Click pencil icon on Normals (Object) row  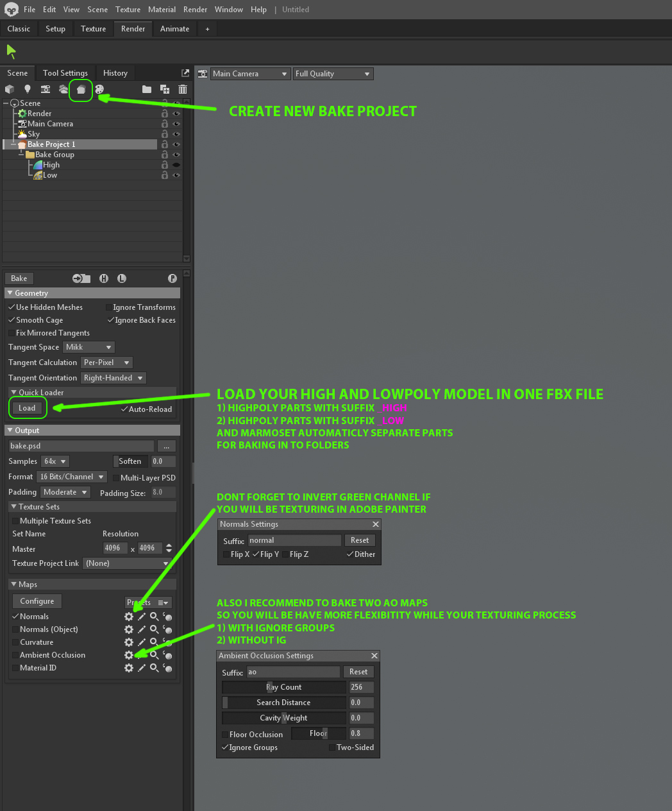[x=142, y=629]
